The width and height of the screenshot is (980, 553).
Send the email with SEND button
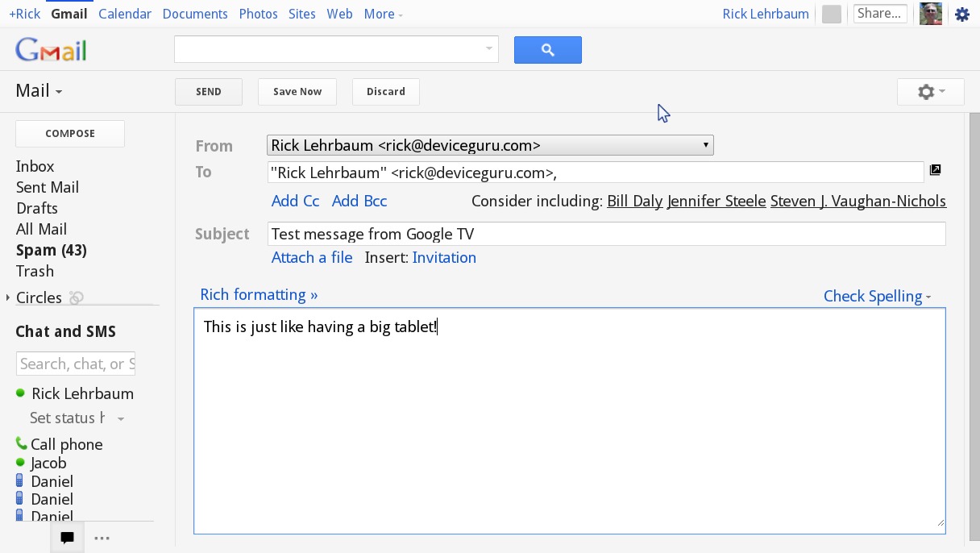click(x=209, y=92)
